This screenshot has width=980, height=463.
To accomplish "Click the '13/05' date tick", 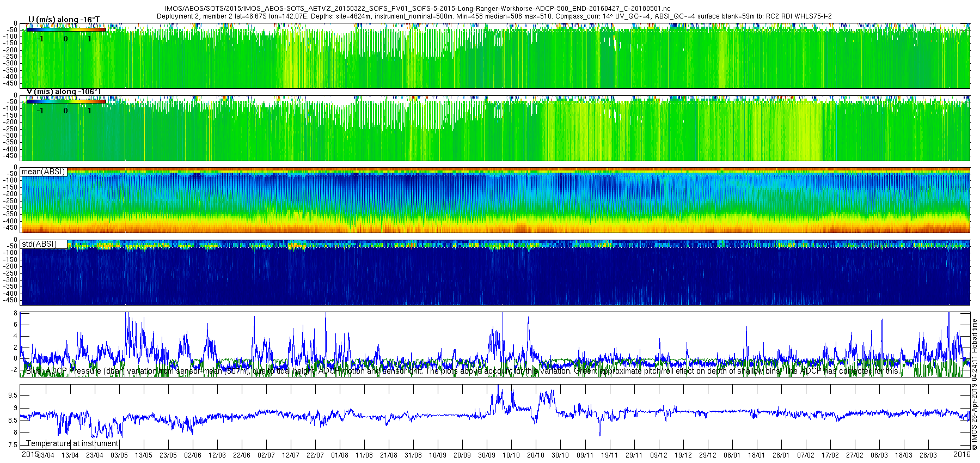I will (144, 455).
